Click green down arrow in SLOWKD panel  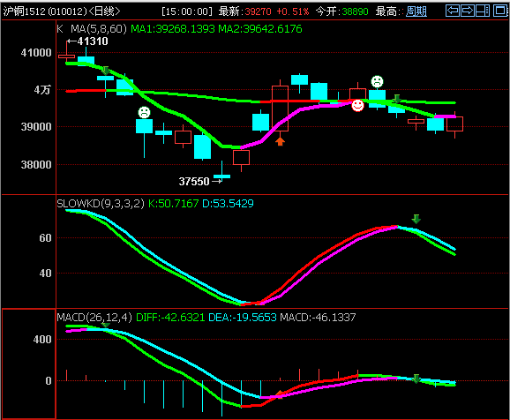coord(416,219)
